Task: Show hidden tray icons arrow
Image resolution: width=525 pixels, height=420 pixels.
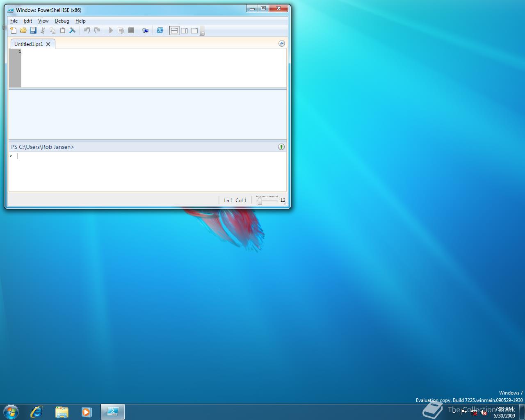Action: pos(454,412)
